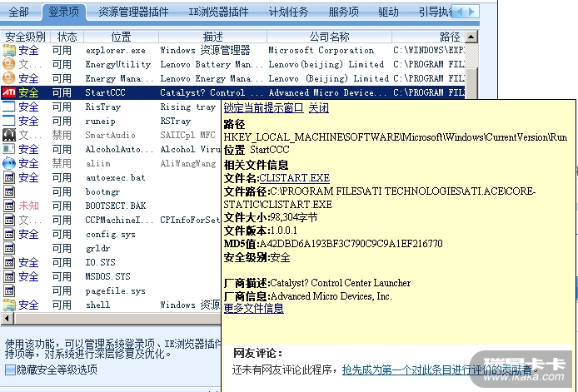Click the ATI icon of StartCCC row
The height and width of the screenshot is (392, 578).
click(x=9, y=92)
